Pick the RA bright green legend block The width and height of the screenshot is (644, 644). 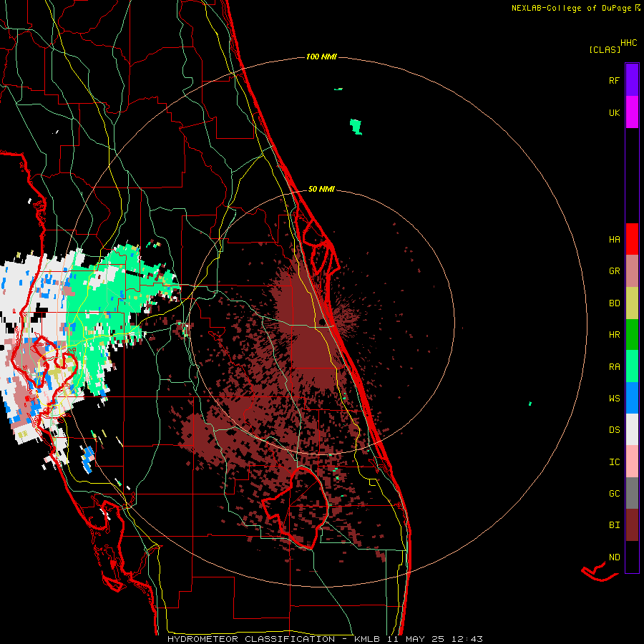632,366
